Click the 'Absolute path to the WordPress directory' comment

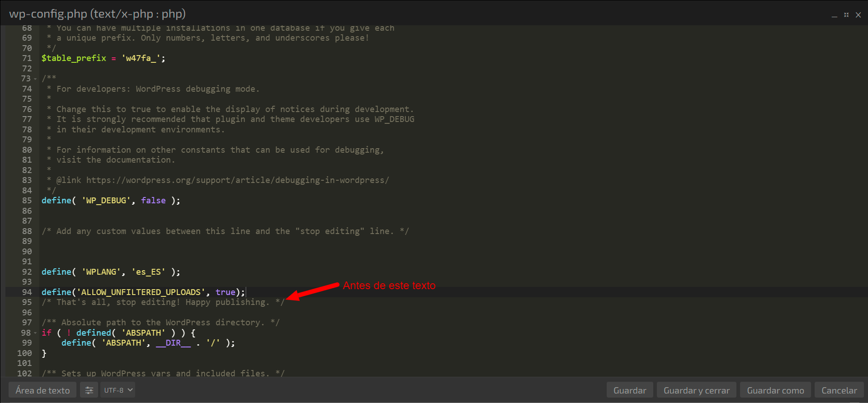(160, 323)
